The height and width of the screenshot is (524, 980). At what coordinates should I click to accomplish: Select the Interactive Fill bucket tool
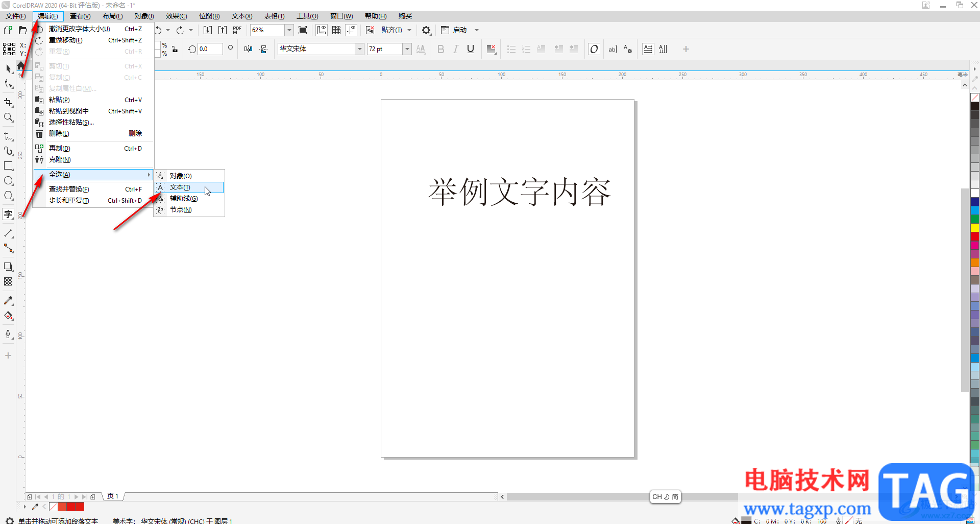tap(8, 316)
